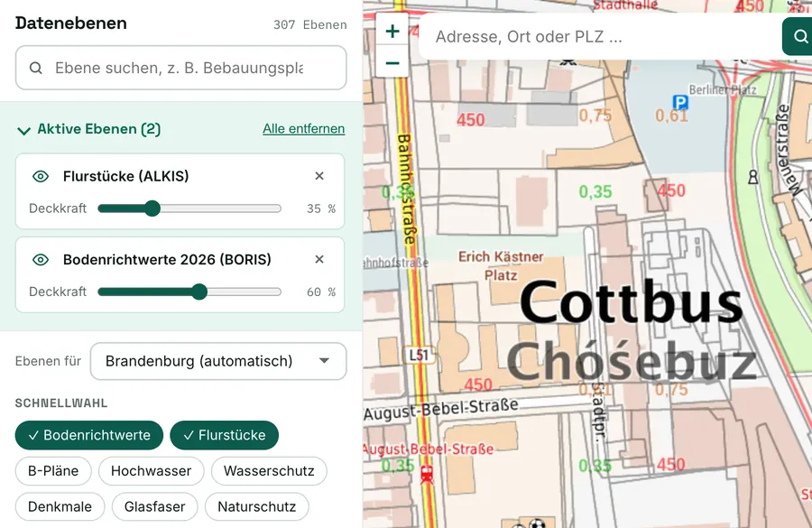Toggle visibility of Bodenrichtwerte 2026 (BORIS) layer
Image resolution: width=812 pixels, height=528 pixels.
(x=41, y=260)
